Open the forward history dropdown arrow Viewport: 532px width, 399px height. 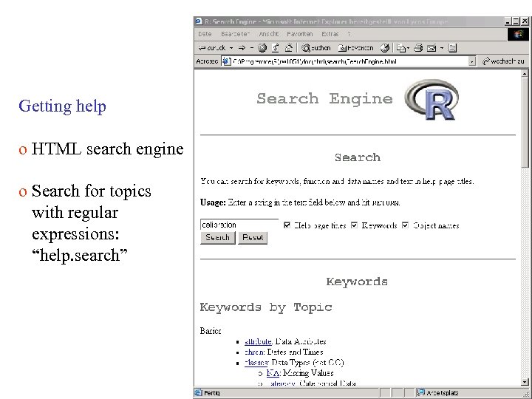(252, 48)
